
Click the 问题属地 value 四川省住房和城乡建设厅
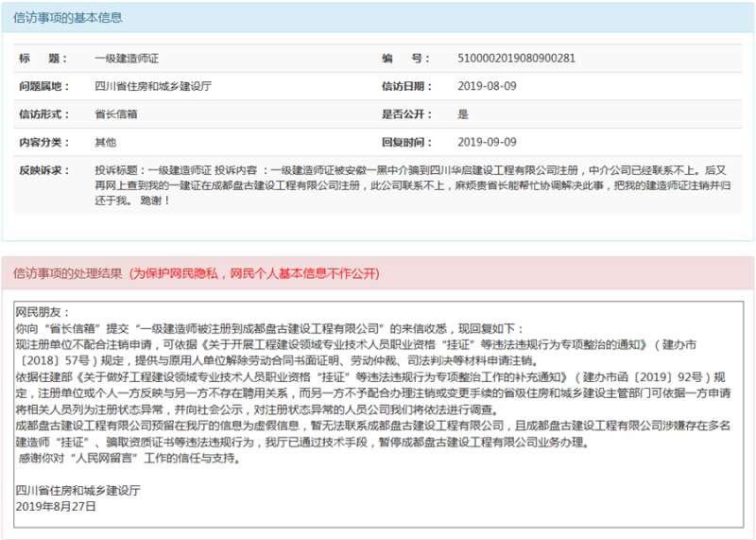tap(152, 86)
